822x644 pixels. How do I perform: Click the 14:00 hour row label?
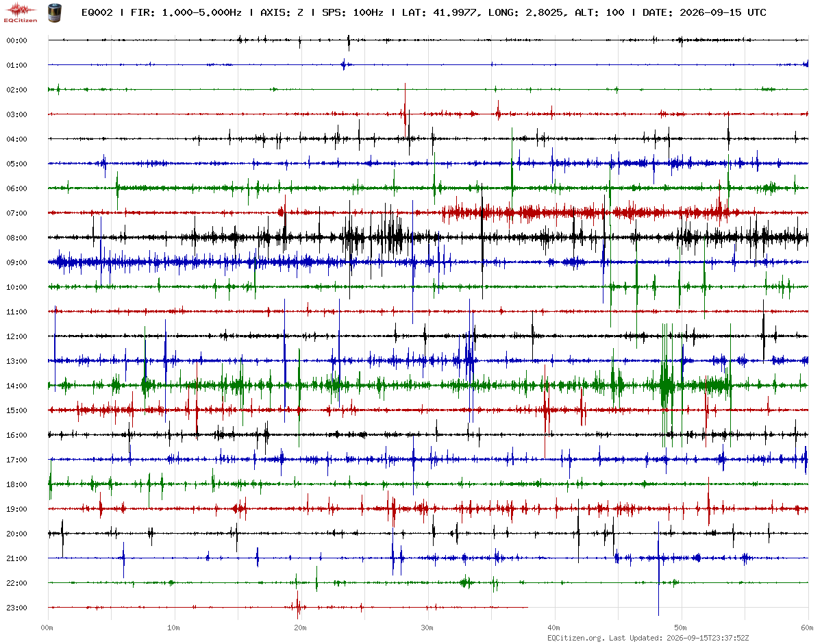(16, 386)
